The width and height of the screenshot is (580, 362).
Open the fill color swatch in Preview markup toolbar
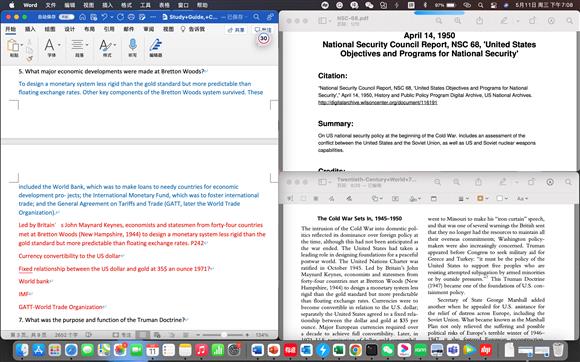[500, 199]
